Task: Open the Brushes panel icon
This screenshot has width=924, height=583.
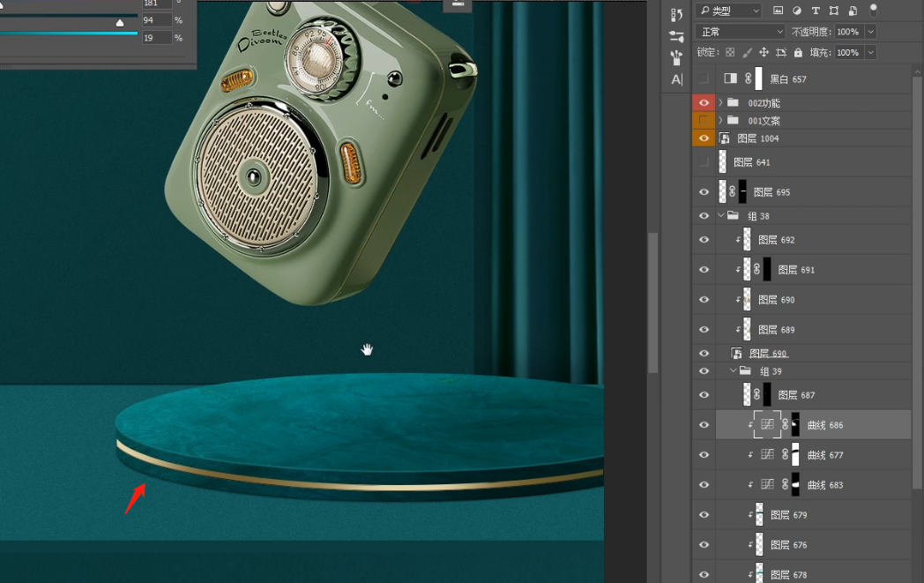Action: 676,57
